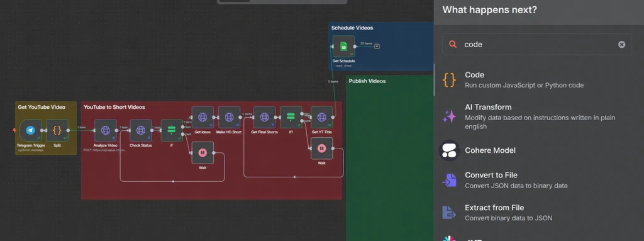644x241 pixels.
Task: Click the plus button after Get Schedule
Action: pos(377,47)
